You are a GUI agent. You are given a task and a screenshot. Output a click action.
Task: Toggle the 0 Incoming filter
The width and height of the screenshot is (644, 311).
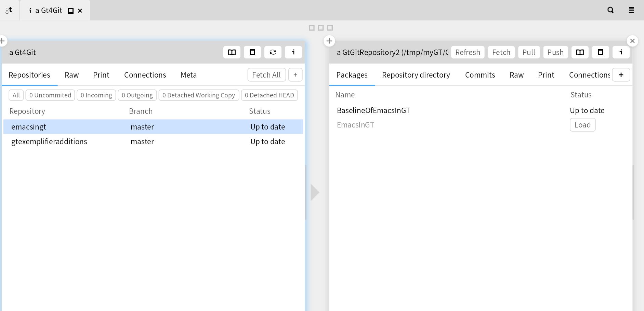pos(96,95)
